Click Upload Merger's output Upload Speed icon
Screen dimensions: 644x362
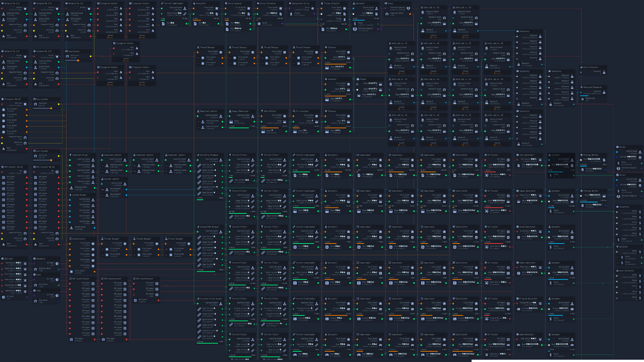pos(71,228)
